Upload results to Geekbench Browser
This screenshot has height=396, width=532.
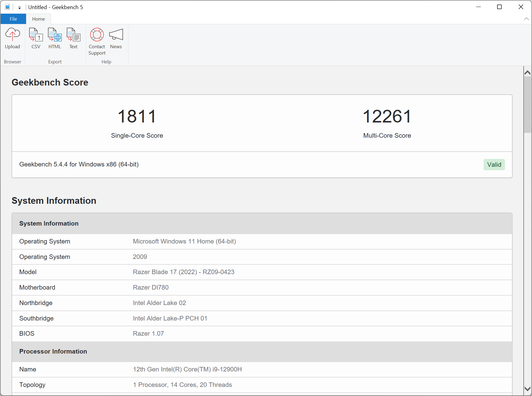point(12,39)
